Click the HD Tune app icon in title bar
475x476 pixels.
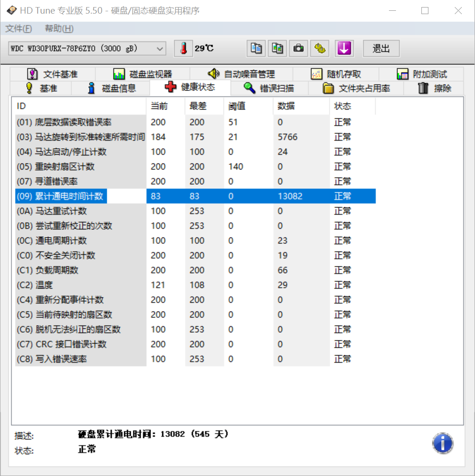click(11, 10)
